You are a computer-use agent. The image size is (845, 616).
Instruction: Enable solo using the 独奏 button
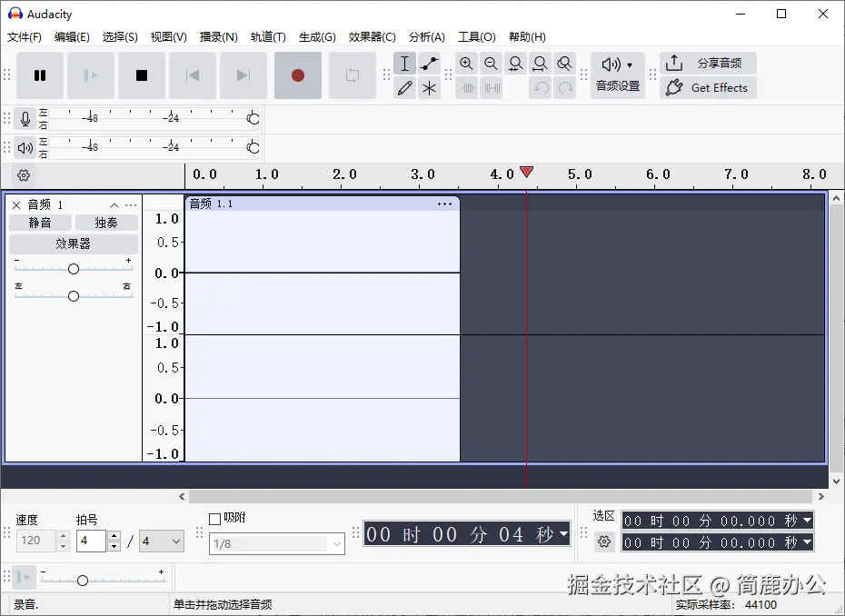click(x=105, y=222)
